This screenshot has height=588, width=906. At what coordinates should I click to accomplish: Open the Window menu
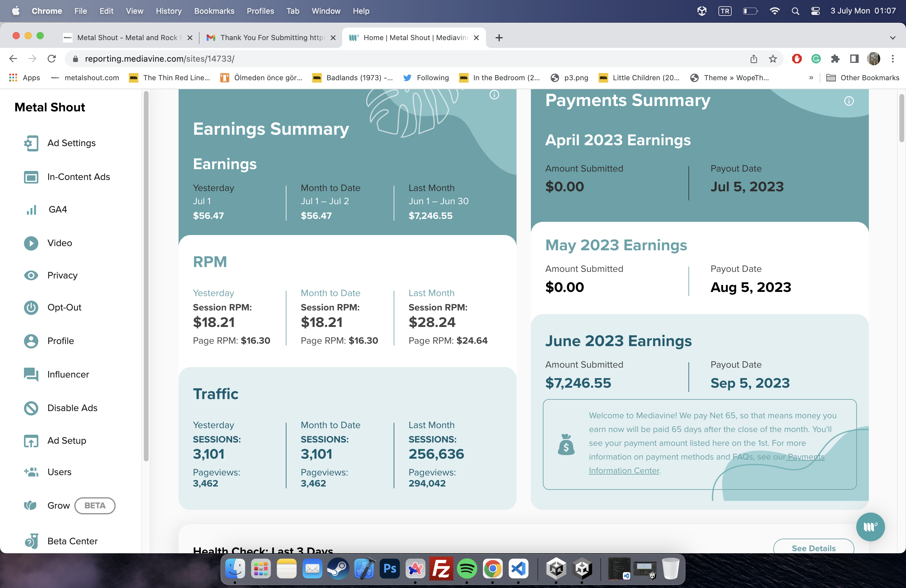(x=326, y=11)
